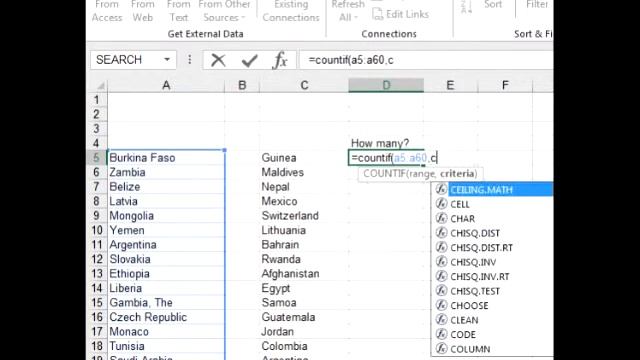Click cell containing Colombia
The image size is (640, 360).
(304, 346)
